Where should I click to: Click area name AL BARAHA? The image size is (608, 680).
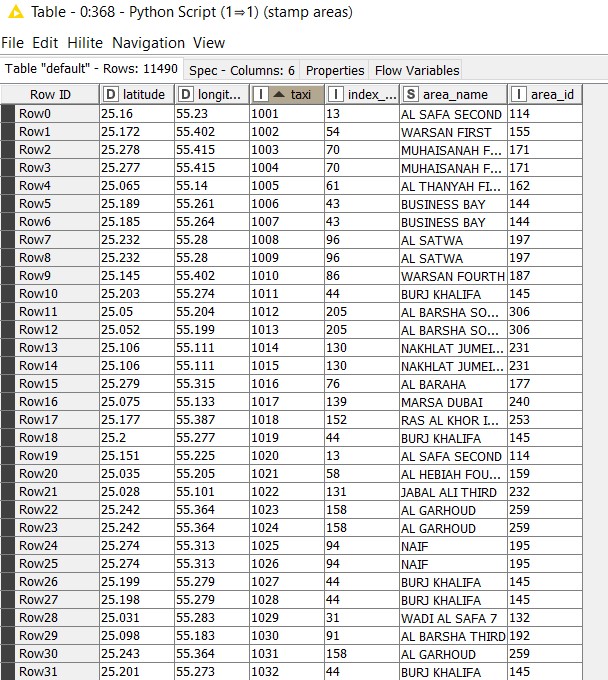453,383
